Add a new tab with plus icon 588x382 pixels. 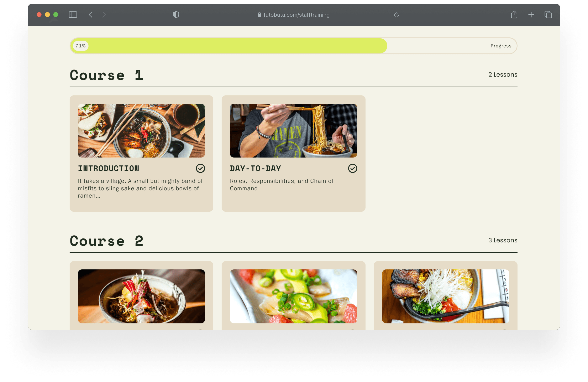click(x=531, y=15)
